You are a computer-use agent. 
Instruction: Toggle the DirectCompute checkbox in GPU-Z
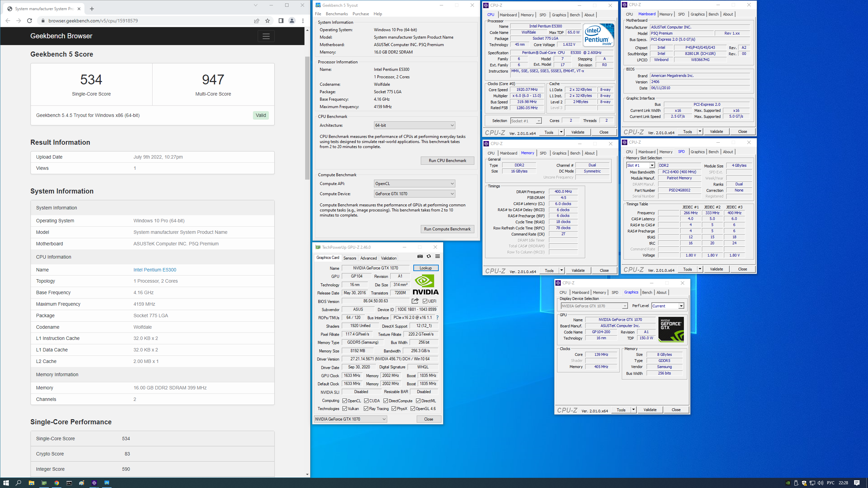click(386, 401)
